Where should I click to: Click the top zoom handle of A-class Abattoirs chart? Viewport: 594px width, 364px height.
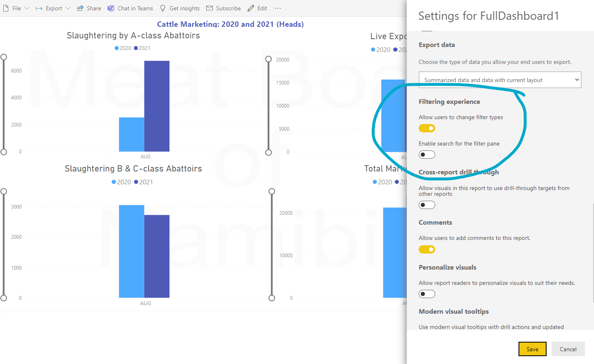[4, 57]
